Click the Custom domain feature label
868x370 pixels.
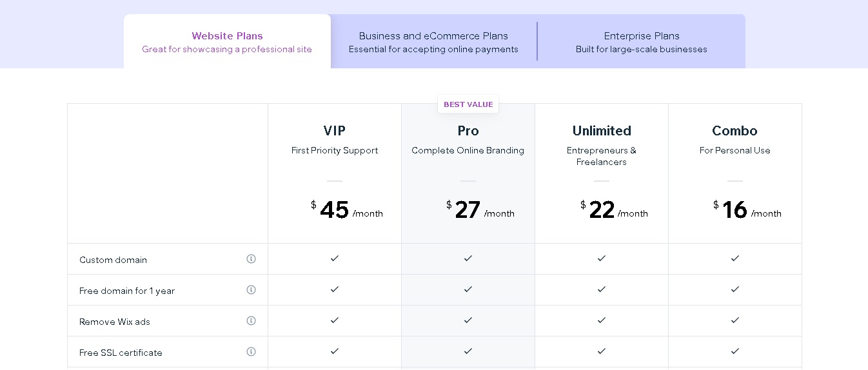[113, 260]
